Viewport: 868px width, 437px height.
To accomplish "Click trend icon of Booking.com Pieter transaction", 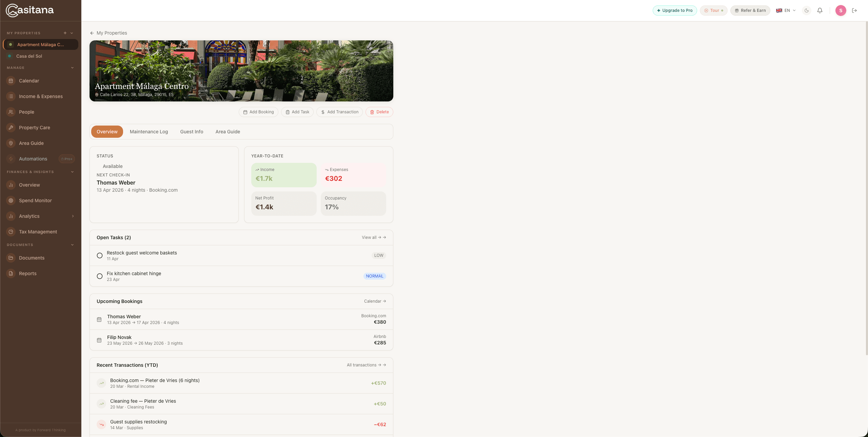I will 101,383.
